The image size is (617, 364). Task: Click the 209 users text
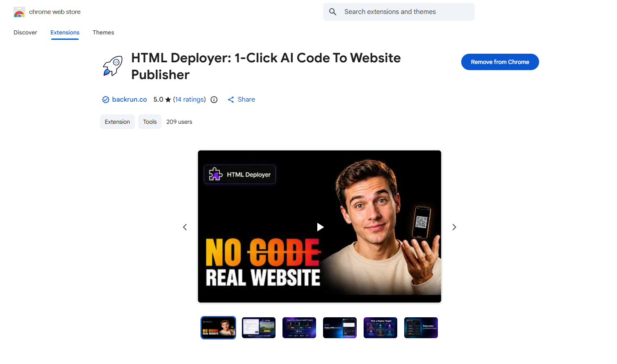click(179, 122)
